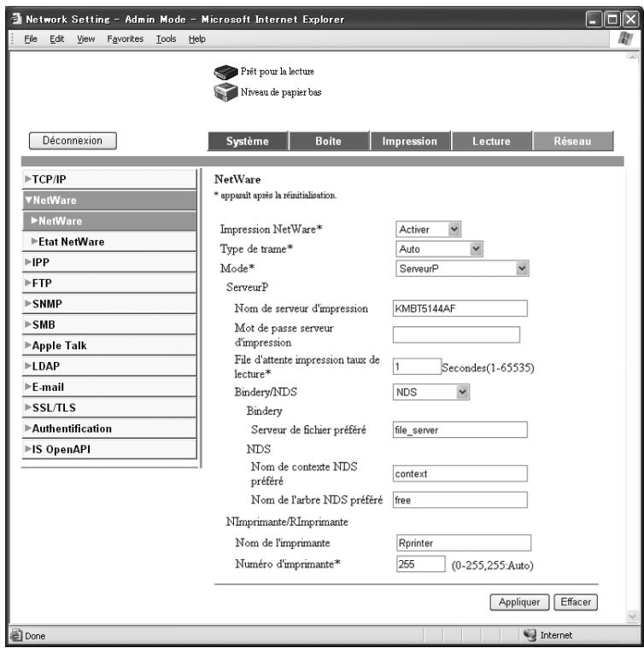Open the Favorites menu
This screenshot has width=644, height=648.
tap(125, 39)
